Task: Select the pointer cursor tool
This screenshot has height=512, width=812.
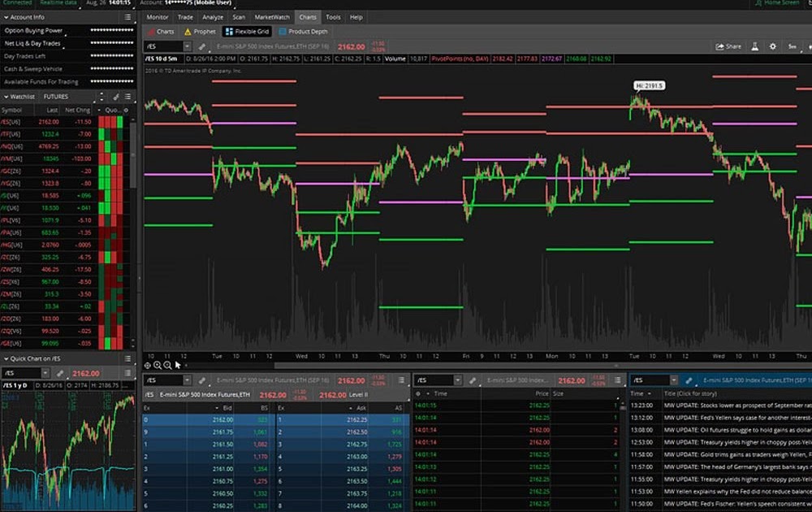Action: [x=178, y=366]
